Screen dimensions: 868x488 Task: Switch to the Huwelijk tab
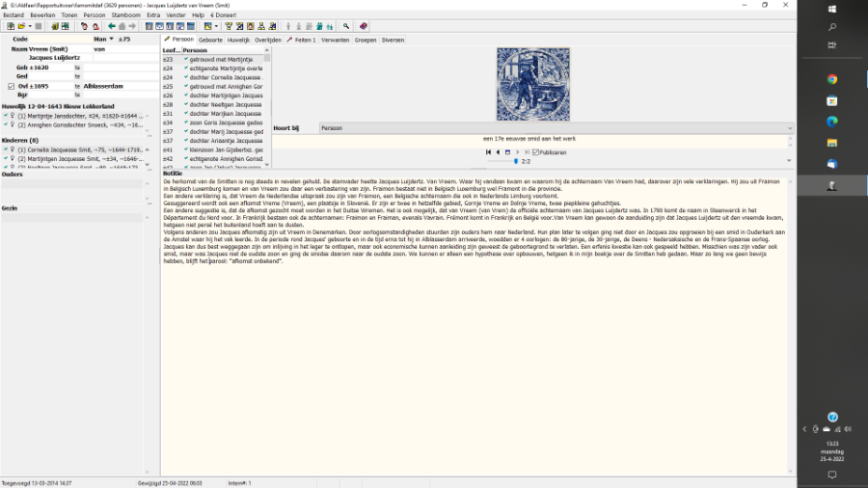238,40
